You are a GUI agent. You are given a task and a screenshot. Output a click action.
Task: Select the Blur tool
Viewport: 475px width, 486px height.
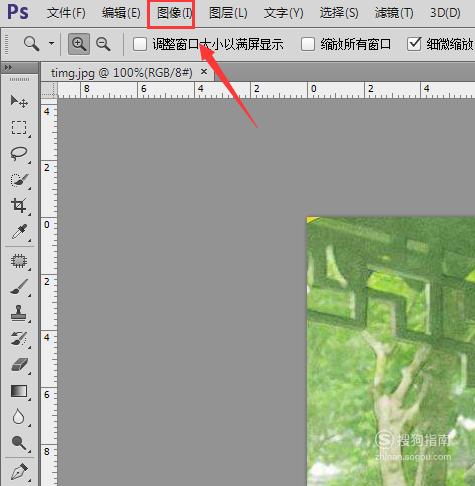pyautogui.click(x=19, y=417)
